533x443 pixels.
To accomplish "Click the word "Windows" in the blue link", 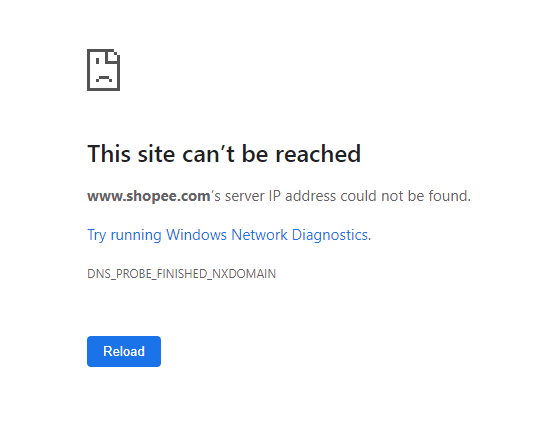I will tap(196, 235).
